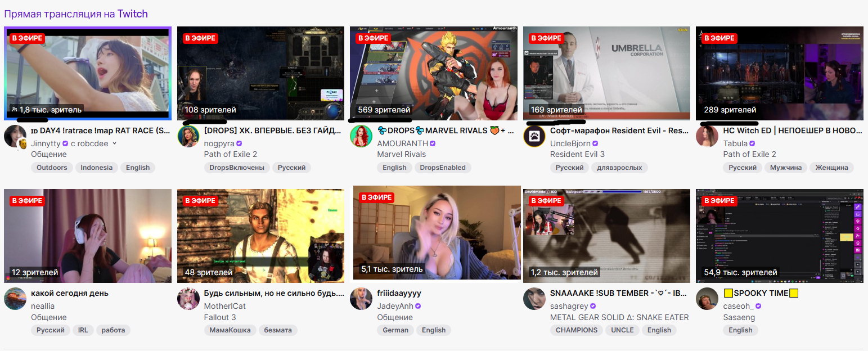Select the Мужчина tag
The width and height of the screenshot is (868, 351).
click(x=786, y=168)
